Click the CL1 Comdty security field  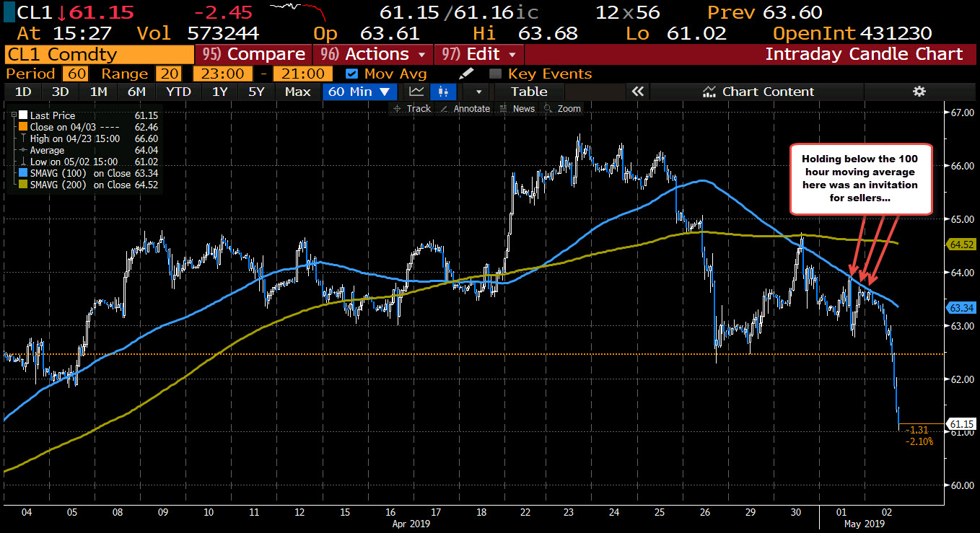click(x=99, y=54)
